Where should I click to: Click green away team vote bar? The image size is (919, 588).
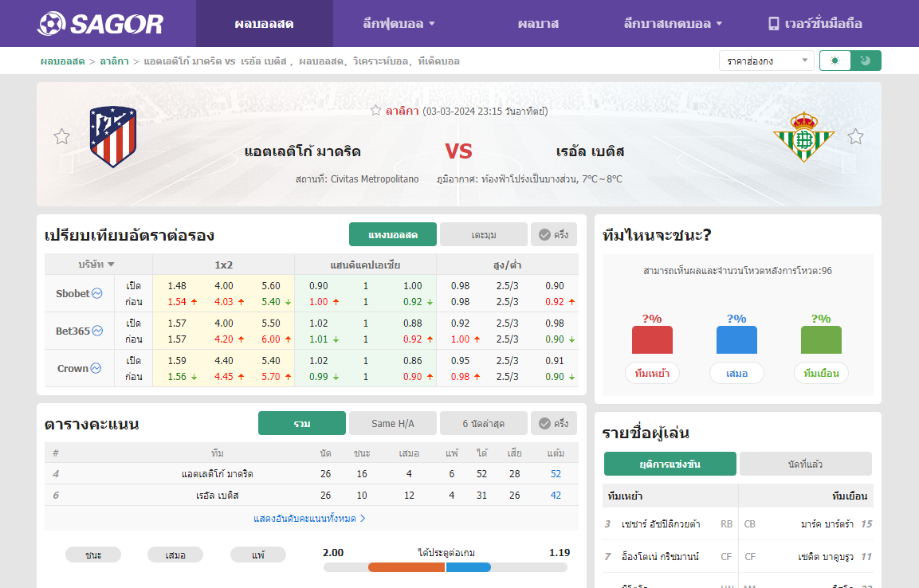tap(821, 339)
